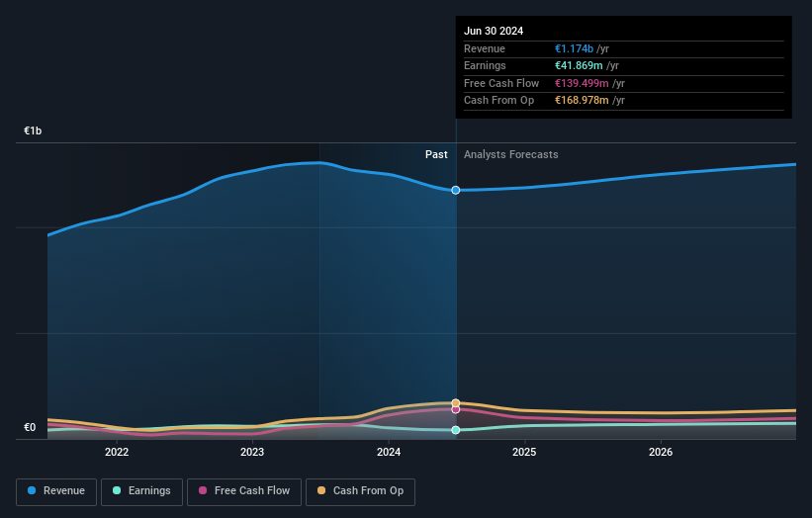Click the Cash From Op label in tooltip
Image resolution: width=812 pixels, height=518 pixels.
(x=498, y=101)
